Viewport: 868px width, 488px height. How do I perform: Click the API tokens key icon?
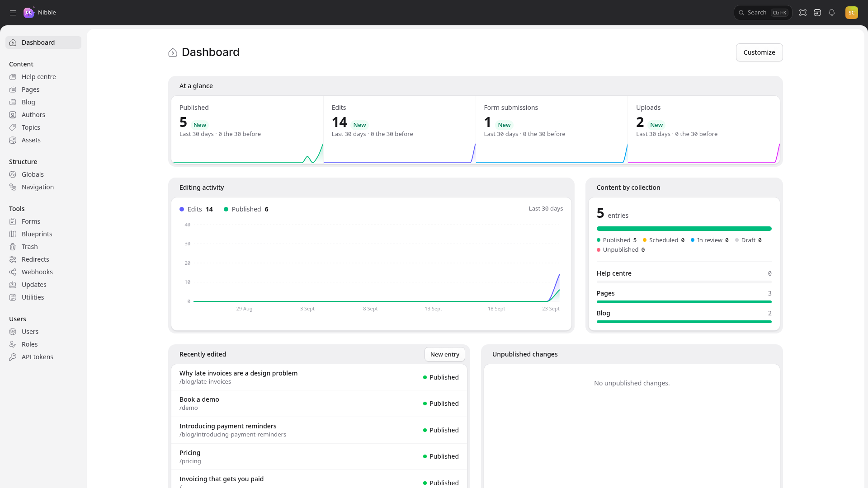[13, 357]
